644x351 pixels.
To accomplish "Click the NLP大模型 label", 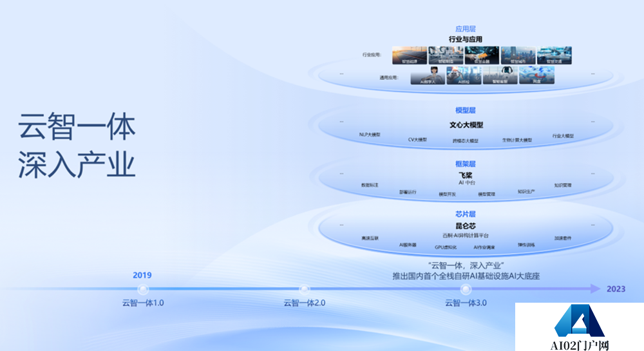I will pyautogui.click(x=370, y=135).
